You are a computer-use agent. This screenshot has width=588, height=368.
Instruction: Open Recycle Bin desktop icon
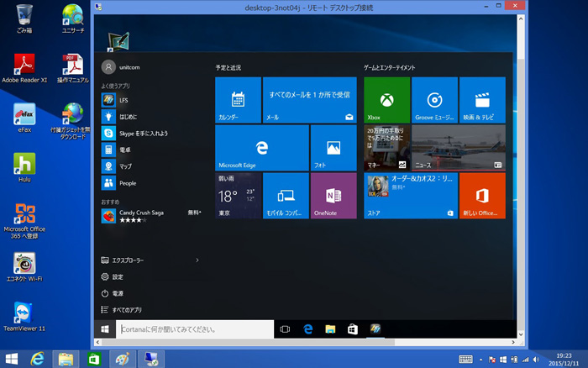pyautogui.click(x=24, y=18)
